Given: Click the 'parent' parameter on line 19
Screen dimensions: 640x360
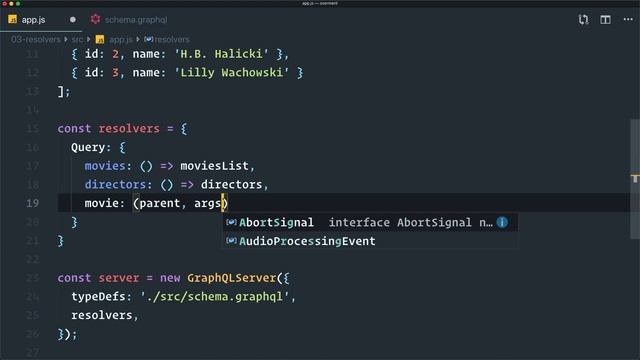Looking at the screenshot, I should point(160,203).
